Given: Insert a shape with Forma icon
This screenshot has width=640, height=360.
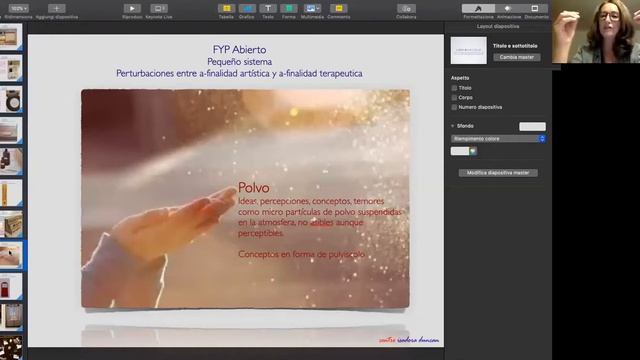Looking at the screenshot, I should tap(289, 8).
